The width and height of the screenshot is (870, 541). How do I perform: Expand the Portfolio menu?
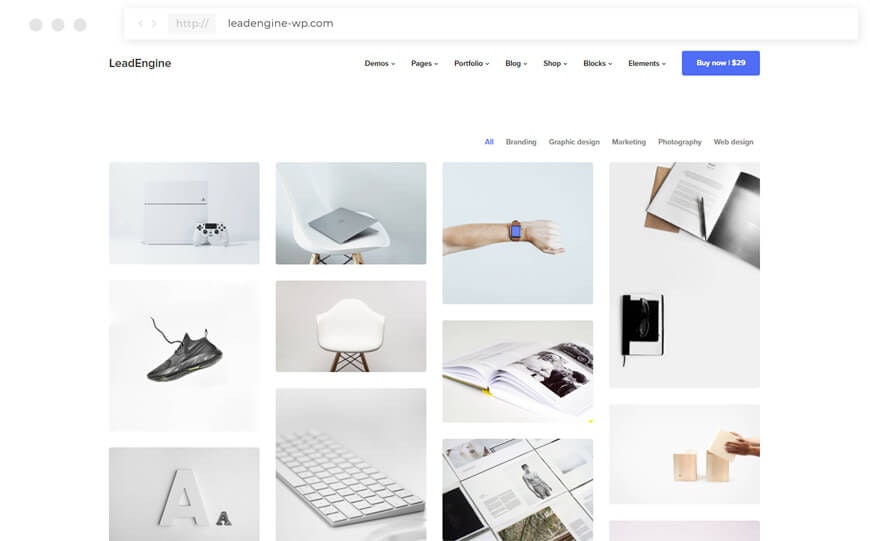click(x=472, y=63)
